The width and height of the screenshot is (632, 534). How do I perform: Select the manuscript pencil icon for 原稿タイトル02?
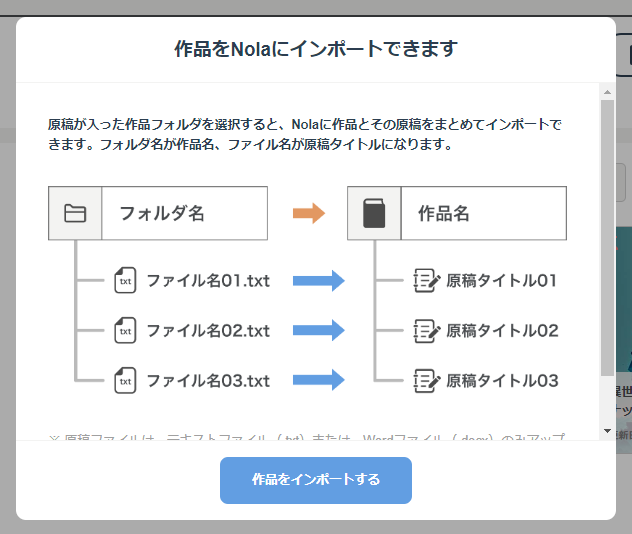point(427,331)
